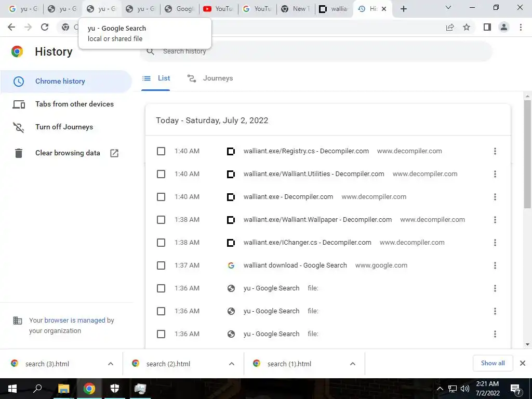Open a new tab with the plus button

[x=403, y=9]
